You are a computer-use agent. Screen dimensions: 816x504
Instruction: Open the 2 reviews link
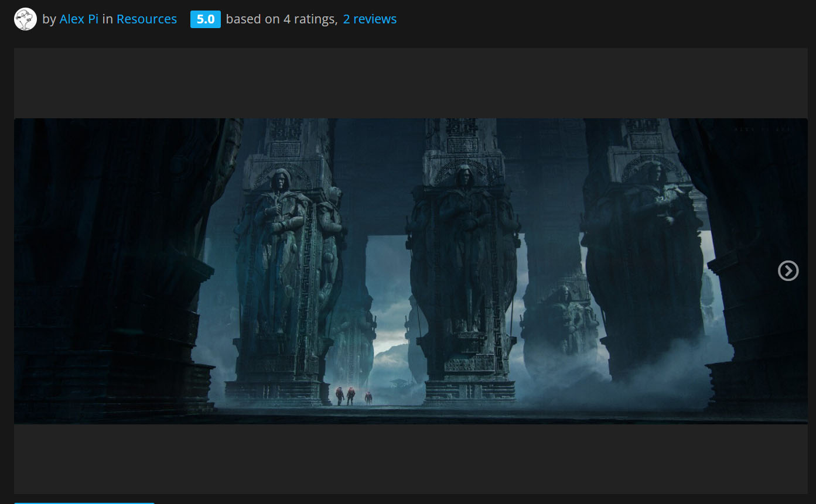click(x=370, y=19)
